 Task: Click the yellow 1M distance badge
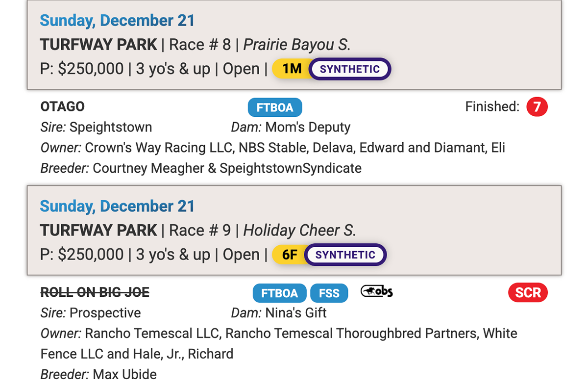[x=292, y=69]
